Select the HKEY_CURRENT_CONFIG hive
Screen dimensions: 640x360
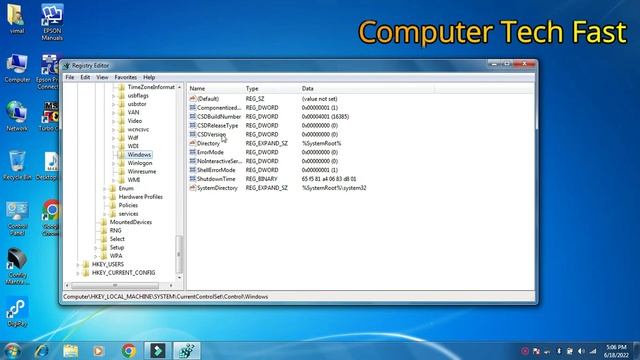point(123,273)
